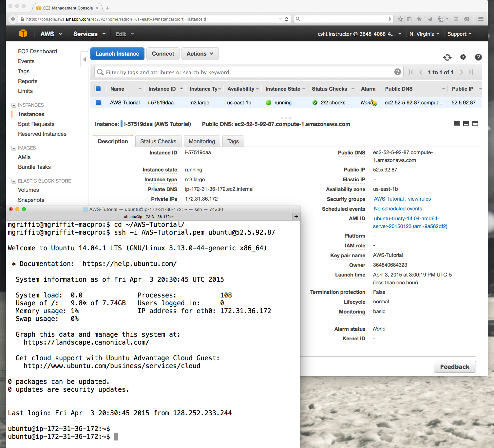This screenshot has height=448, width=494.
Task: Click the AWS cube logo icon
Action: point(23,33)
